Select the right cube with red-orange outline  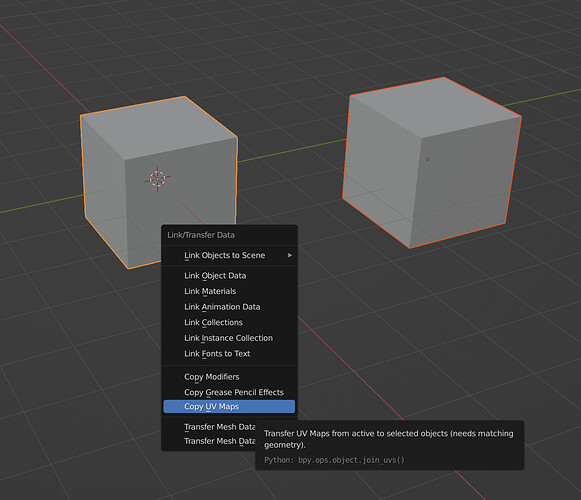click(432, 163)
